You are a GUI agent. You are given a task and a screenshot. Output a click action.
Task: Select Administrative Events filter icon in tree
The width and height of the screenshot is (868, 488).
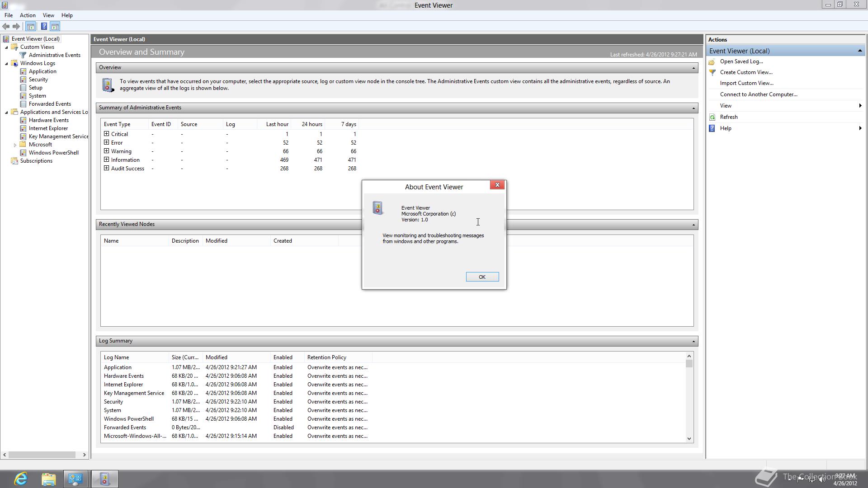click(23, 55)
